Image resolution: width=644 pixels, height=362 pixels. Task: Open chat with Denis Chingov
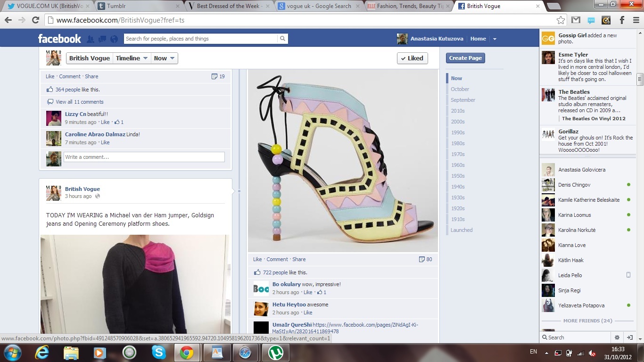tap(587, 185)
